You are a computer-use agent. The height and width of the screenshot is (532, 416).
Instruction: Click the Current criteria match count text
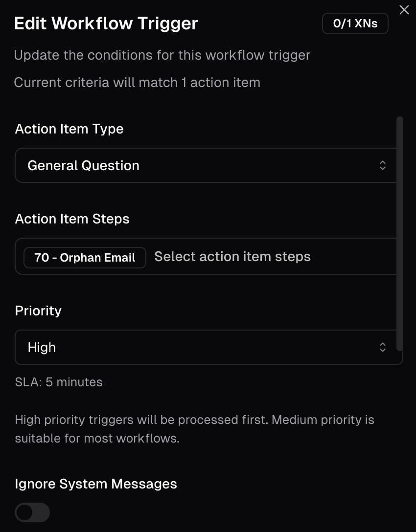pos(137,83)
